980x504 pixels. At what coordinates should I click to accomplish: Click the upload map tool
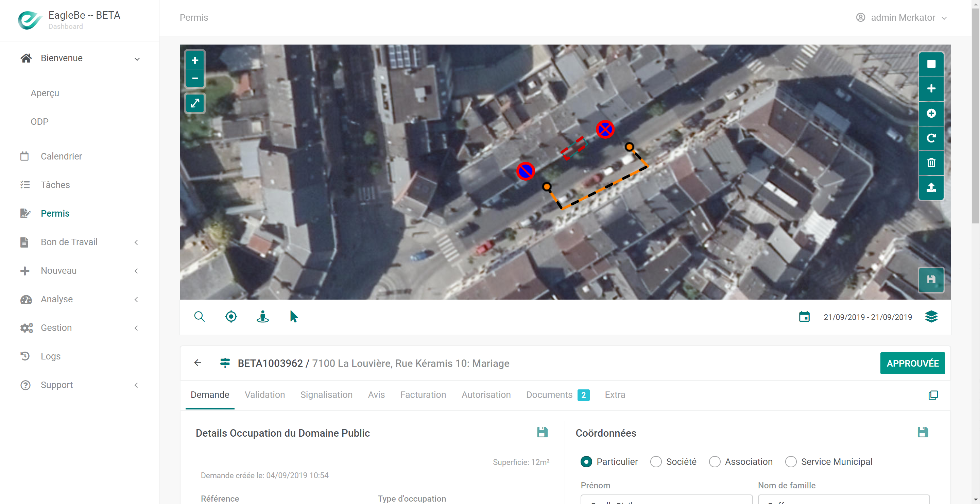click(x=931, y=188)
